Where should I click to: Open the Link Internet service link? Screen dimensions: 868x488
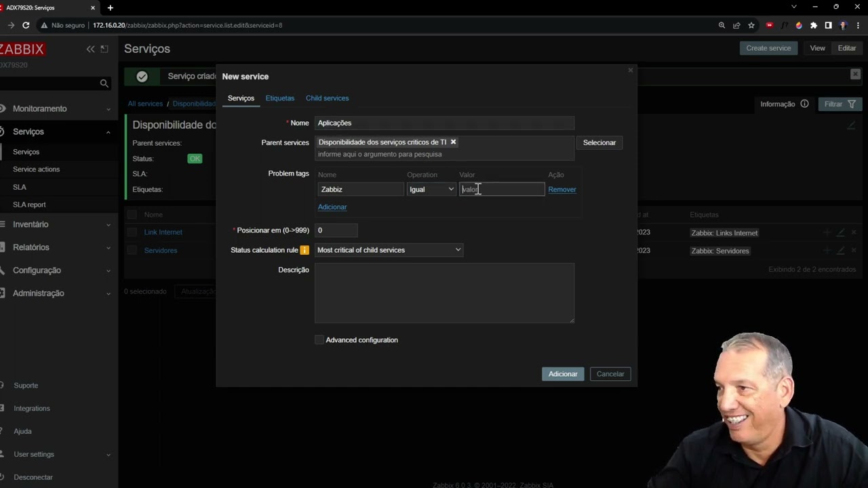click(x=163, y=232)
